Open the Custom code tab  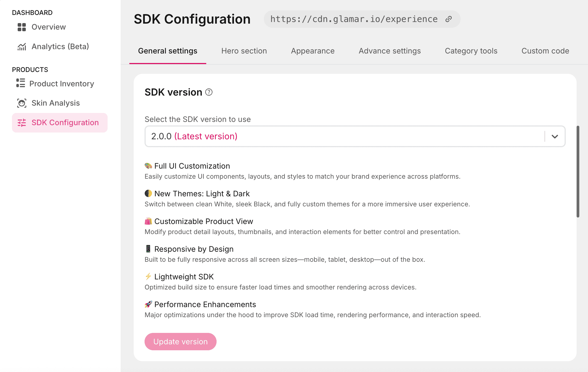(x=545, y=51)
